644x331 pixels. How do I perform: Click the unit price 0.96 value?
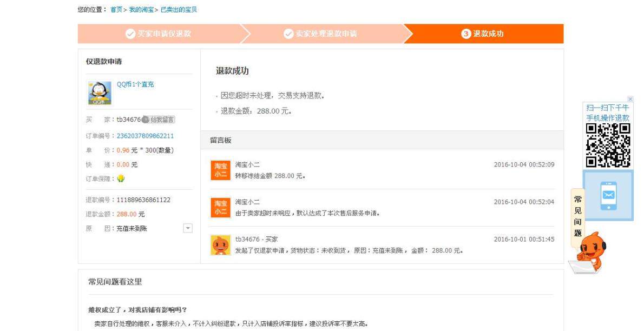point(123,150)
